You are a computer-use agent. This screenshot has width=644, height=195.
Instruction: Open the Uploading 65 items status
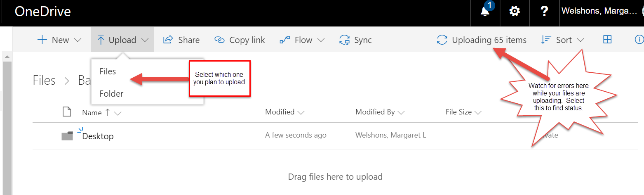click(x=482, y=40)
